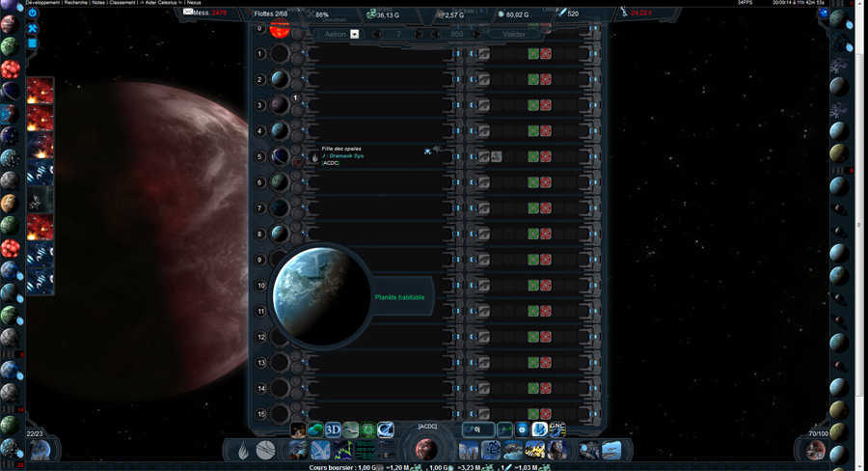Screen dimensions: 868x471
Task: Click the 3D view icon
Action: [x=333, y=429]
